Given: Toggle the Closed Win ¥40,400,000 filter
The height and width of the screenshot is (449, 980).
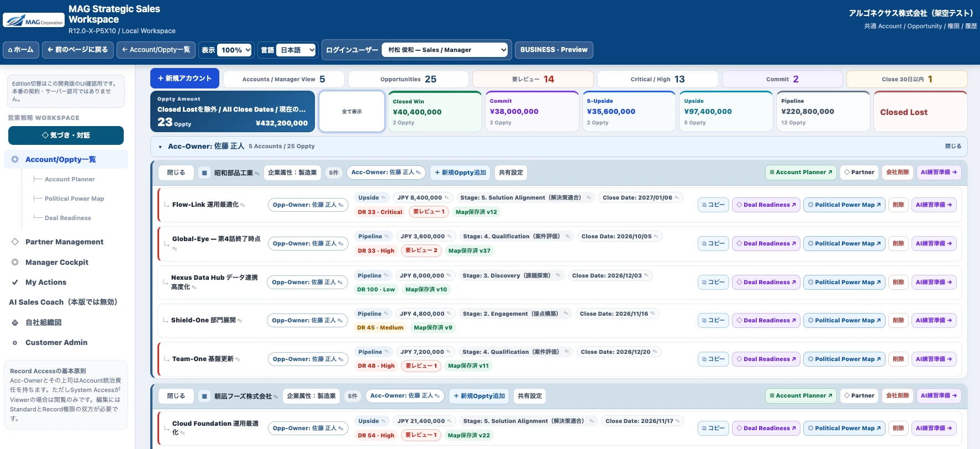Looking at the screenshot, I should (x=434, y=112).
